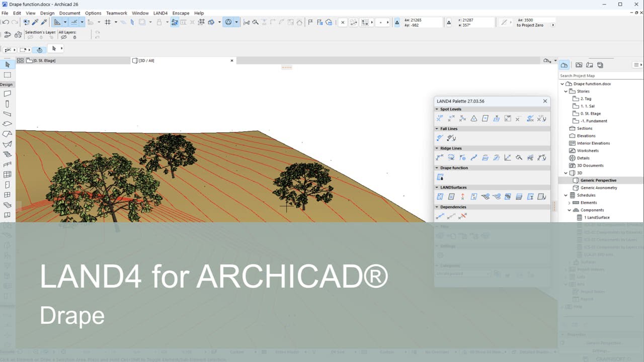Screen dimensions: 644x362
Task: Open the Document menu
Action: [x=69, y=13]
